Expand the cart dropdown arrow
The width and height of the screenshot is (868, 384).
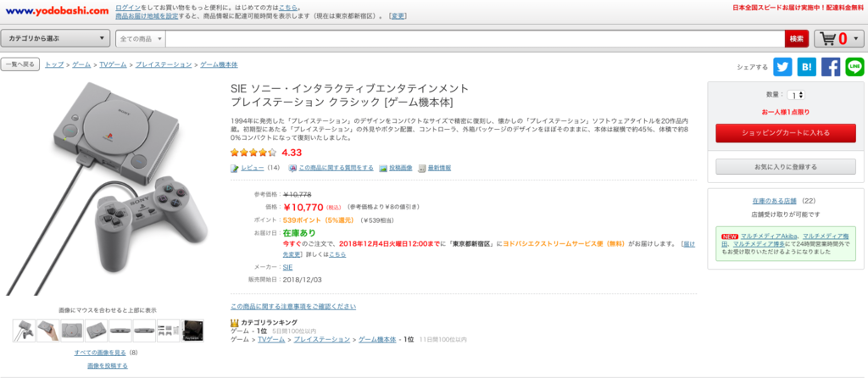click(x=856, y=39)
